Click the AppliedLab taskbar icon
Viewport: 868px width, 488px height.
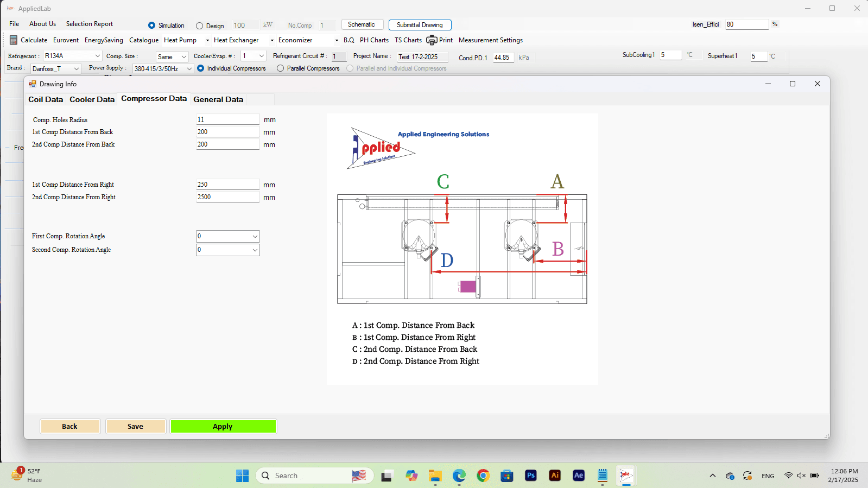(626, 476)
